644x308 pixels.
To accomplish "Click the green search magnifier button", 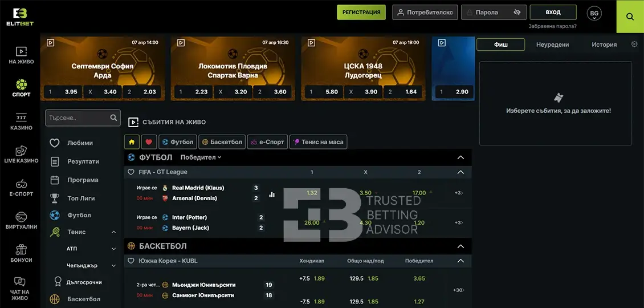I will click(x=630, y=17).
